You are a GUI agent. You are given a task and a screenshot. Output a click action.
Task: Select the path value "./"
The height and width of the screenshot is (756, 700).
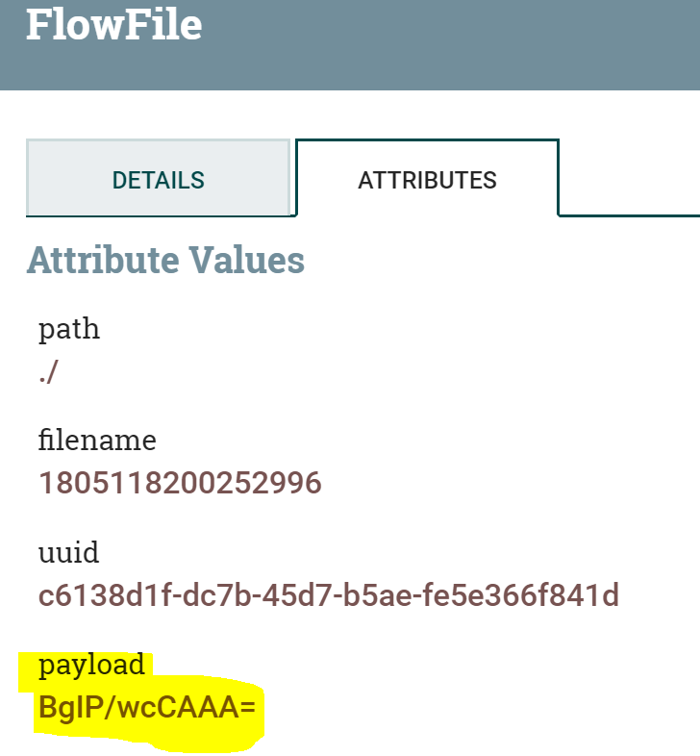point(48,372)
